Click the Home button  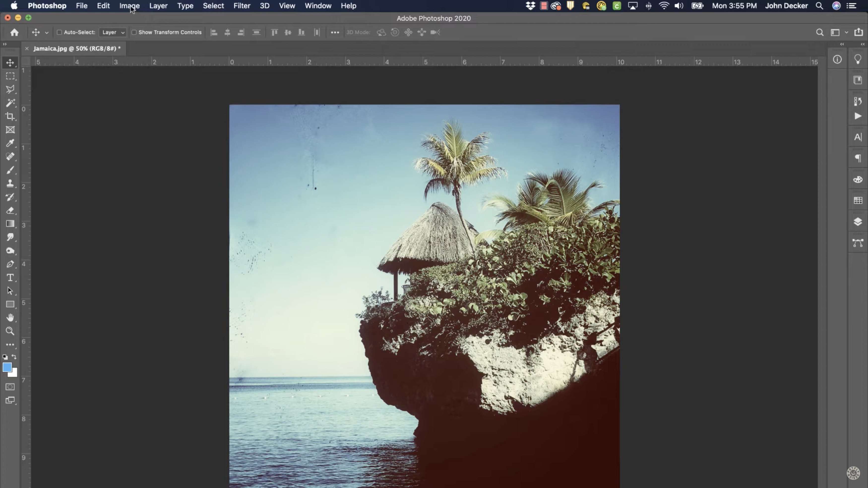(x=14, y=32)
